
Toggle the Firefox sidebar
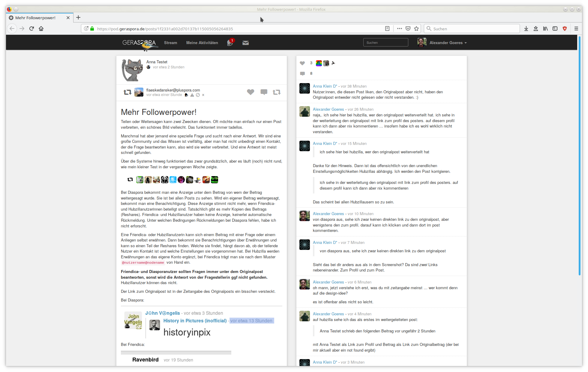click(555, 28)
